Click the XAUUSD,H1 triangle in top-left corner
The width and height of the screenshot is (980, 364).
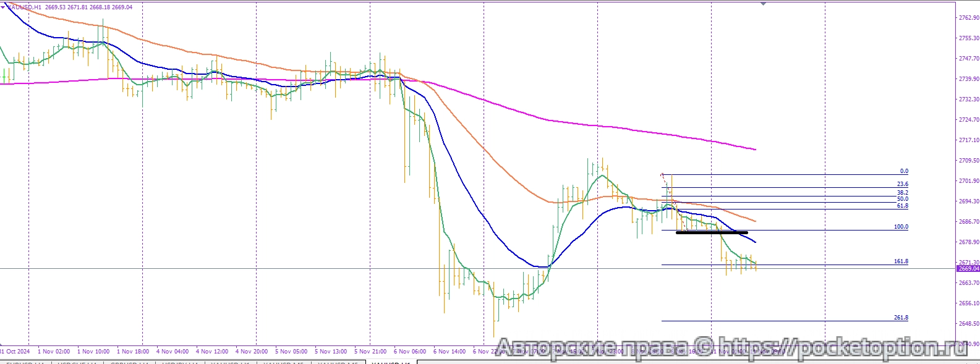click(x=4, y=7)
